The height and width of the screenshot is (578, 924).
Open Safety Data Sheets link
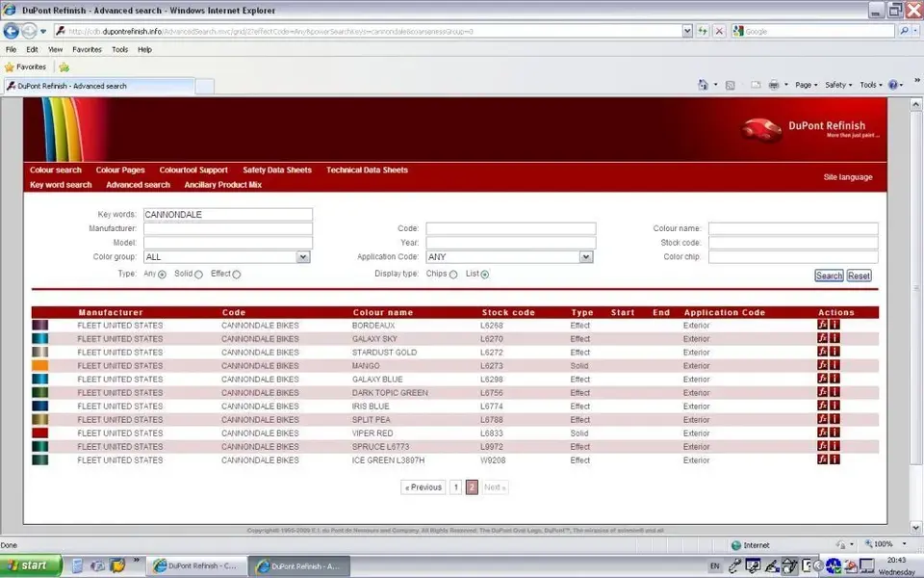pos(277,170)
